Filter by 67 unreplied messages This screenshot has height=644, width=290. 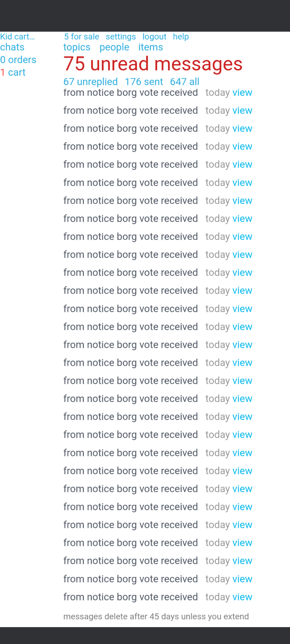[x=91, y=82]
